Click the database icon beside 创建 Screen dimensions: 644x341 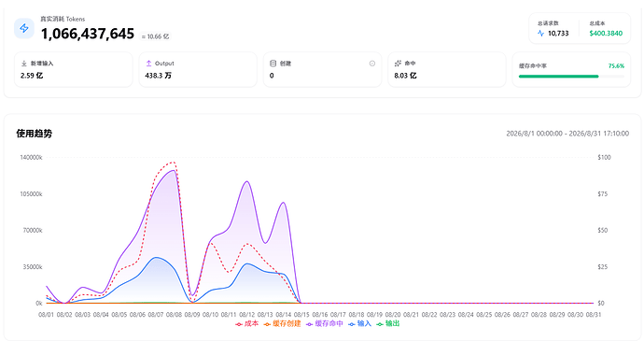(273, 64)
